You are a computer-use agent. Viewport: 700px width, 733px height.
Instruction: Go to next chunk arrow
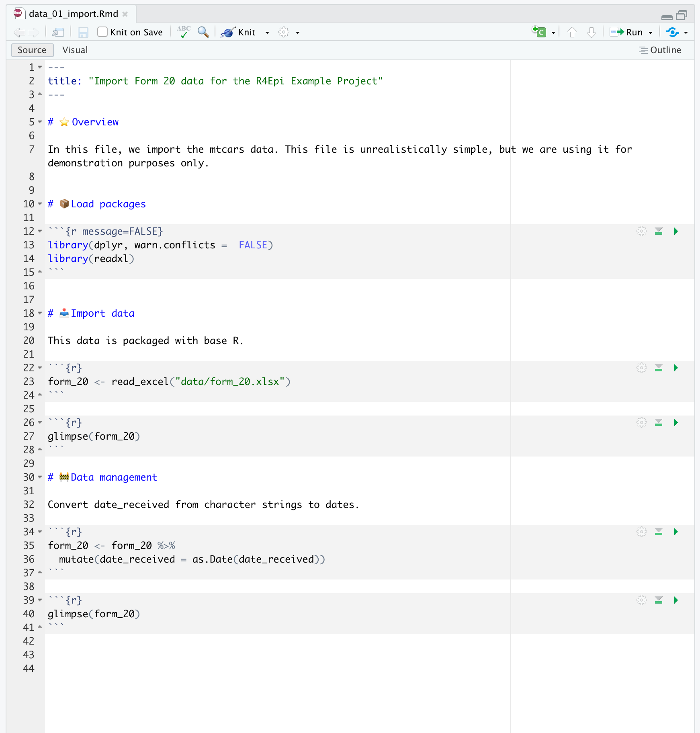[x=591, y=32]
